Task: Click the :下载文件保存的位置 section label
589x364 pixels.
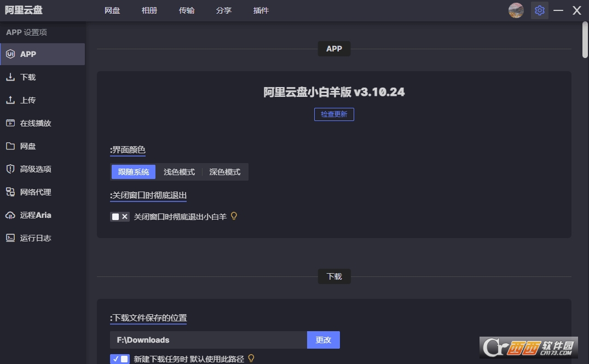Action: (x=148, y=318)
